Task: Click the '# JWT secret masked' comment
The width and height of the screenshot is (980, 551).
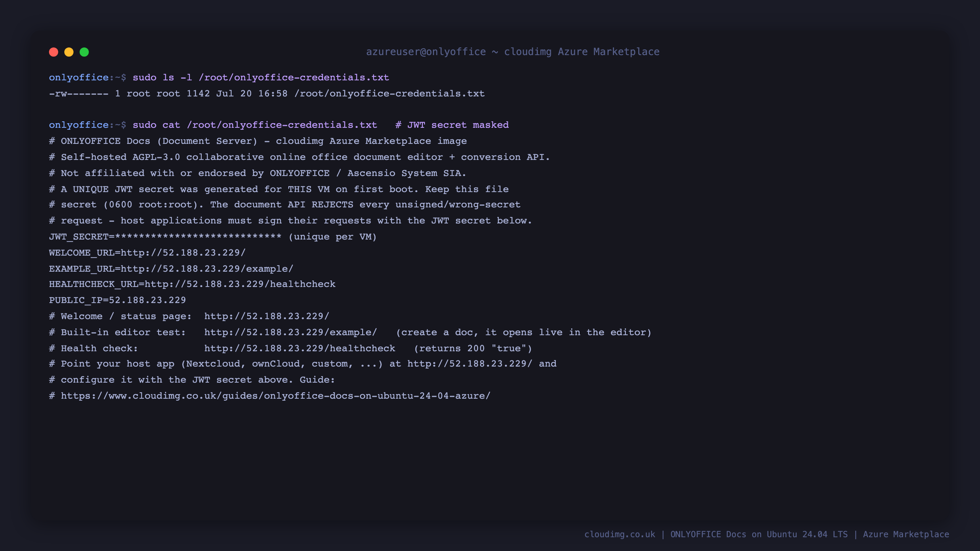Action: pyautogui.click(x=452, y=125)
